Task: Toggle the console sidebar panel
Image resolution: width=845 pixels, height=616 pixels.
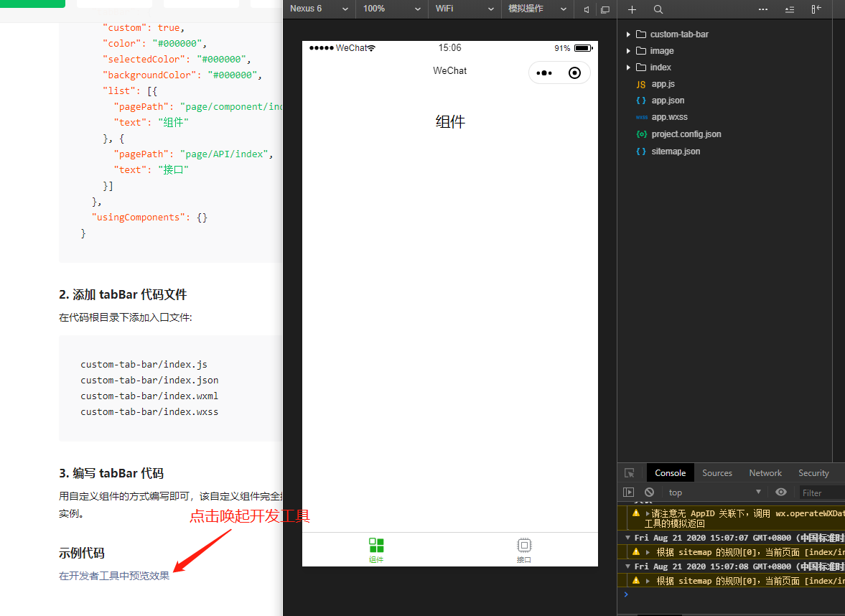Action: pyautogui.click(x=629, y=493)
